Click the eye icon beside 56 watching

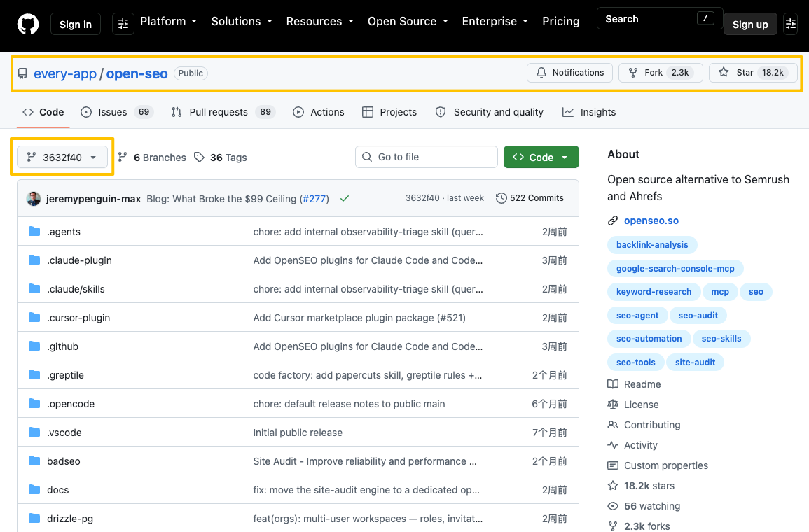[613, 506]
